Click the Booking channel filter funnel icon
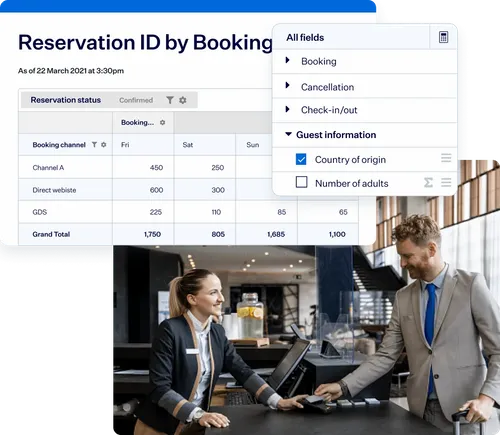 tap(95, 145)
